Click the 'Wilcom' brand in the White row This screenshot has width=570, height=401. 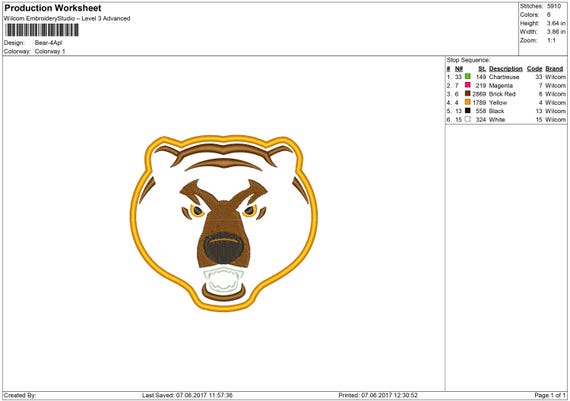(555, 120)
